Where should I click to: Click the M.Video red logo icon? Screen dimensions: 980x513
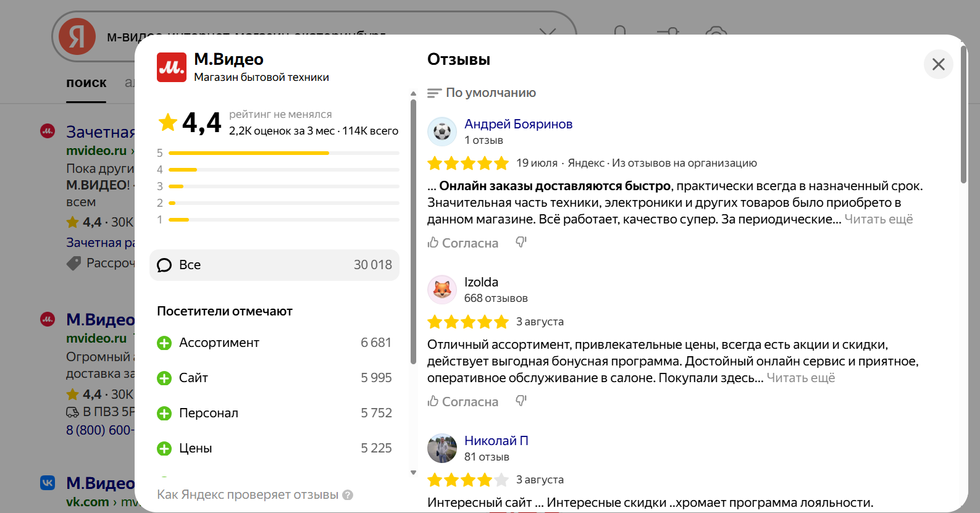171,67
